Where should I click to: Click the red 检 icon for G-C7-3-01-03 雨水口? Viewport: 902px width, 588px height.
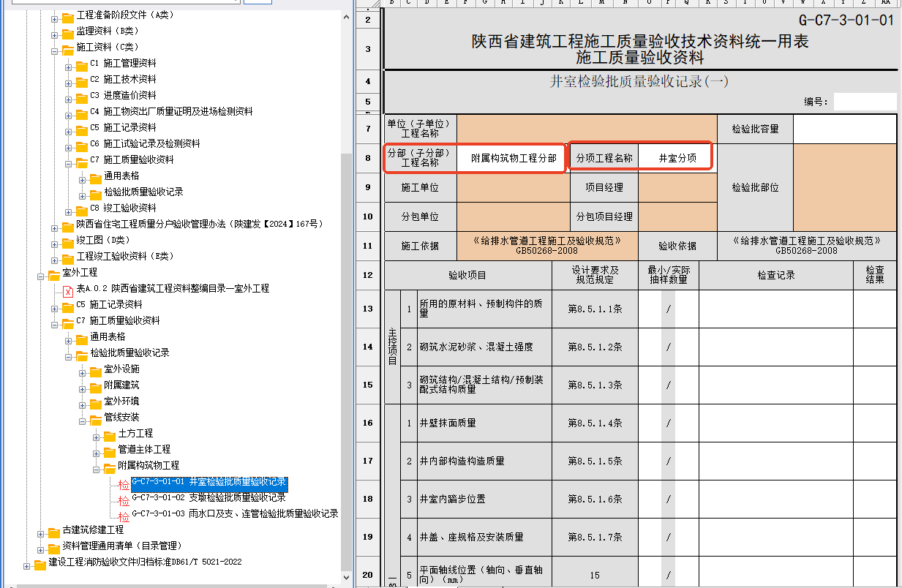point(124,517)
